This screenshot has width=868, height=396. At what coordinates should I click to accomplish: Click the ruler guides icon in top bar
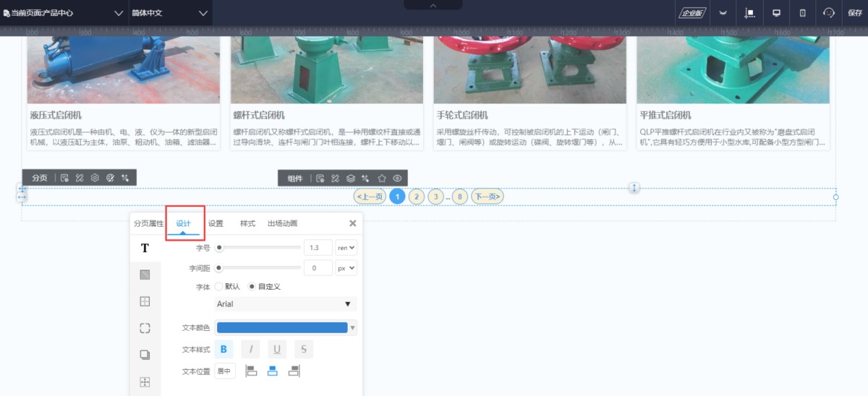pos(749,13)
